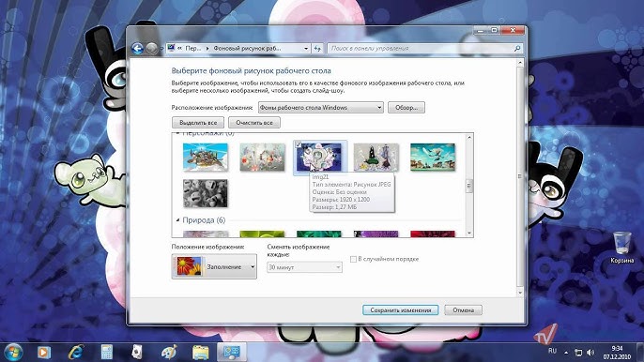Untick the checkbox on img21 thumbnail
The width and height of the screenshot is (644, 362).
[x=299, y=144]
